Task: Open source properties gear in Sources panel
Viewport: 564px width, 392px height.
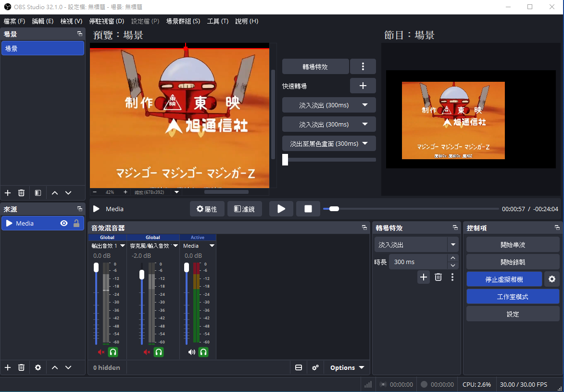Action: click(38, 367)
